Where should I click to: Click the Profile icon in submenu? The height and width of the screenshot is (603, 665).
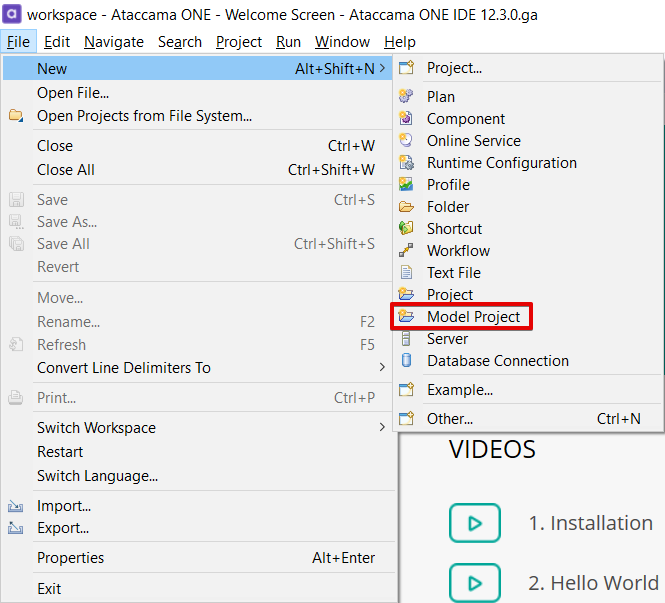pyautogui.click(x=406, y=185)
